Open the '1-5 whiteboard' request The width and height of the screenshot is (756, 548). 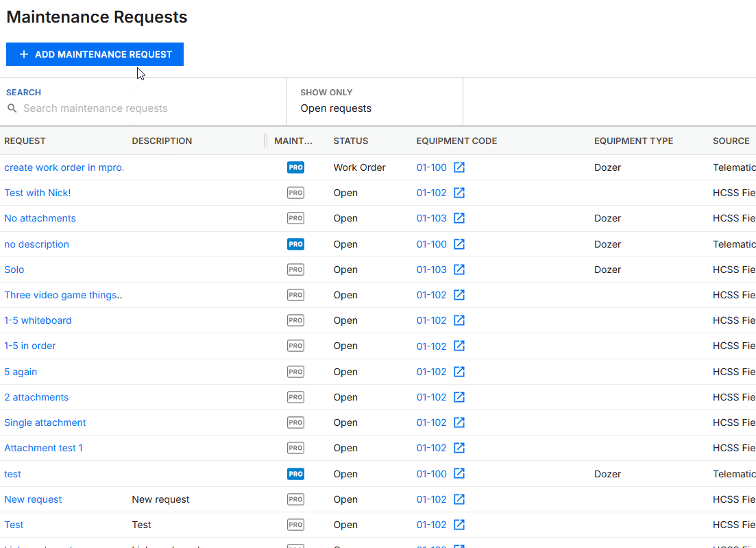pos(38,320)
